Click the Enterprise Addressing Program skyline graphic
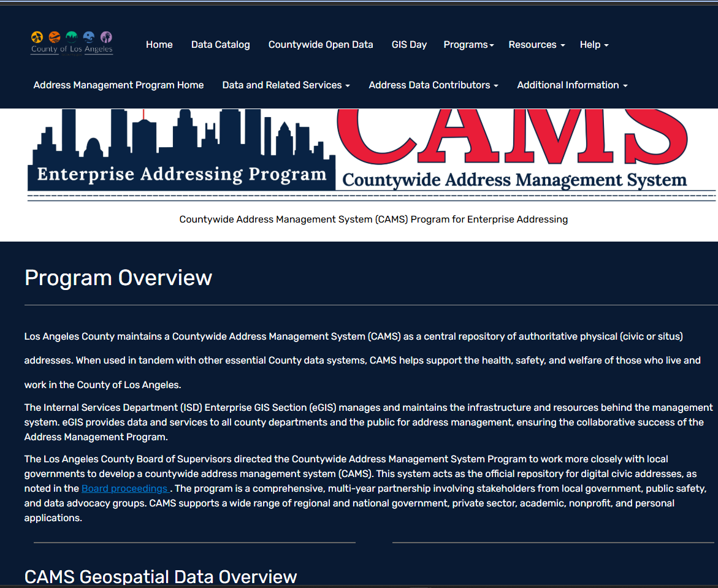Image resolution: width=718 pixels, height=588 pixels. (x=181, y=150)
